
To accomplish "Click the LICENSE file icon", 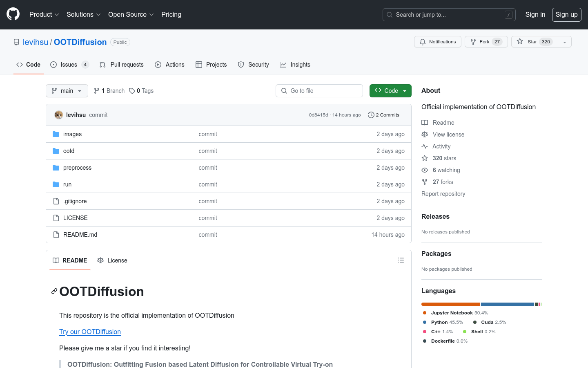I will pyautogui.click(x=56, y=218).
